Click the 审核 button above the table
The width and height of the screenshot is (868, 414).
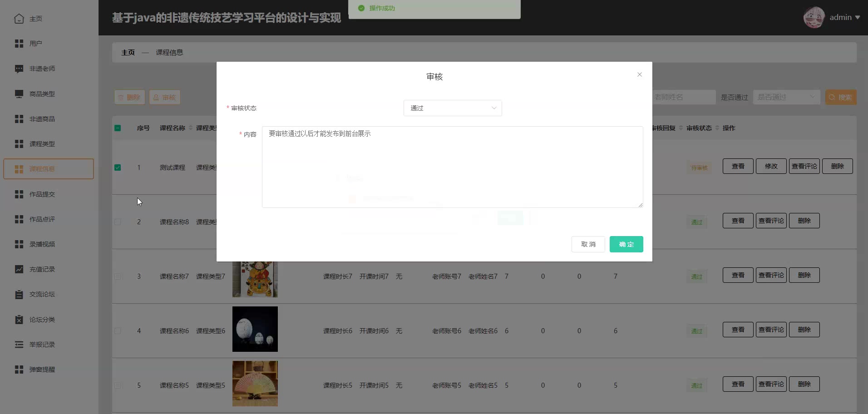(x=165, y=97)
